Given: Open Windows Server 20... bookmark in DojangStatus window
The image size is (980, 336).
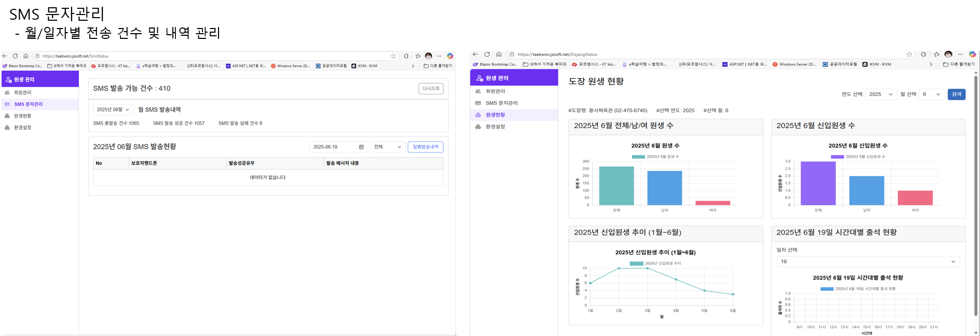Looking at the screenshot, I should pyautogui.click(x=794, y=64).
